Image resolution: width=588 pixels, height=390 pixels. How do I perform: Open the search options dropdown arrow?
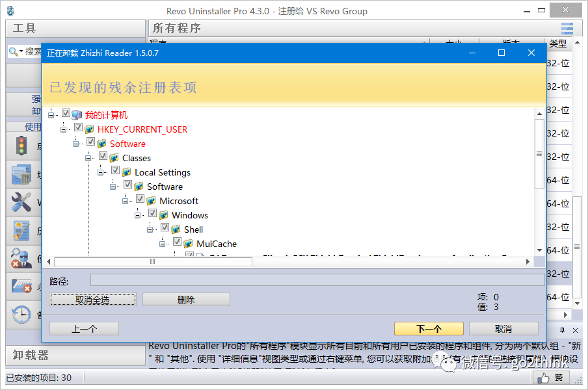[21, 51]
